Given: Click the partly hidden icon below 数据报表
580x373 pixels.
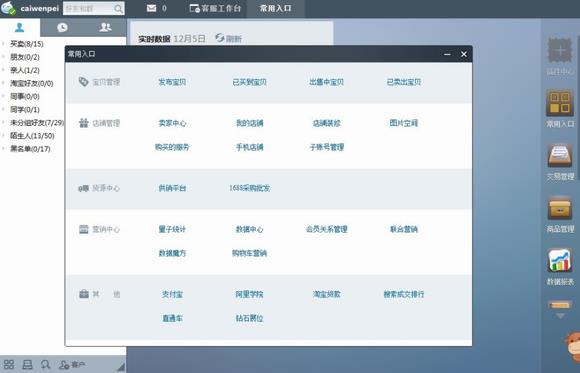Looking at the screenshot, I should point(560,305).
